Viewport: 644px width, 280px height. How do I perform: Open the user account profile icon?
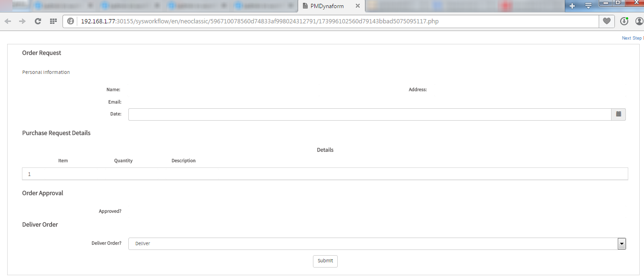click(639, 21)
